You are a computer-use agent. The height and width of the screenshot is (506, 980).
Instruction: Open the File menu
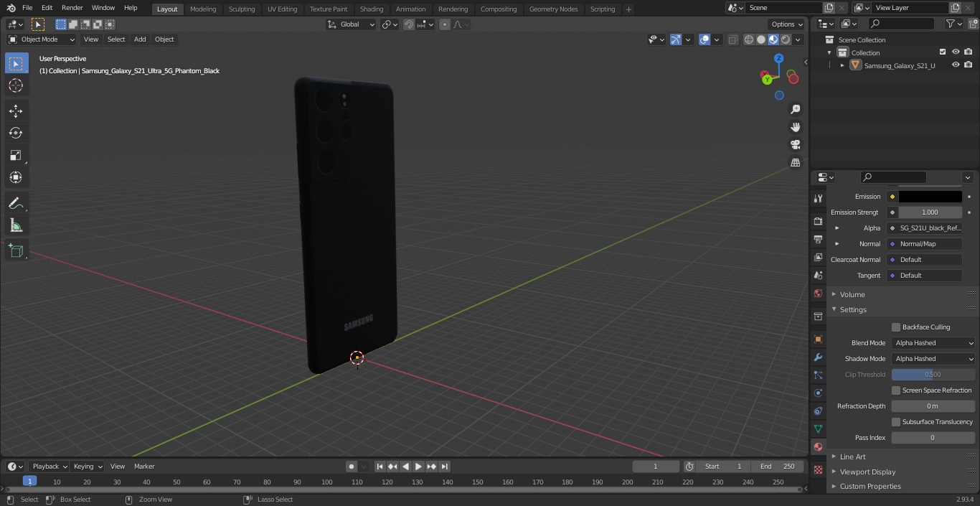(x=27, y=8)
